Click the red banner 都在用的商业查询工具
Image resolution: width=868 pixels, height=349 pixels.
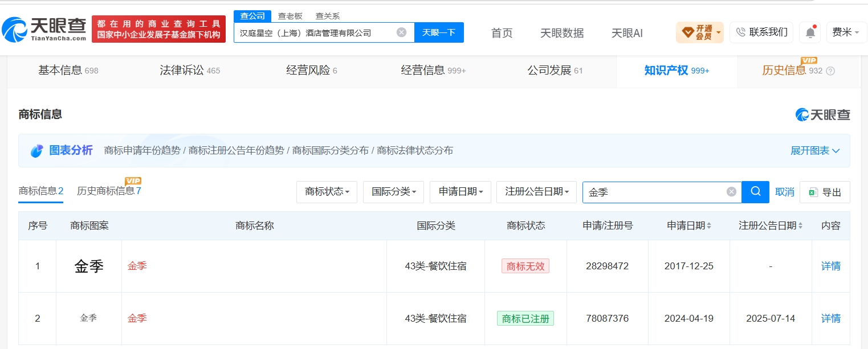coord(158,29)
